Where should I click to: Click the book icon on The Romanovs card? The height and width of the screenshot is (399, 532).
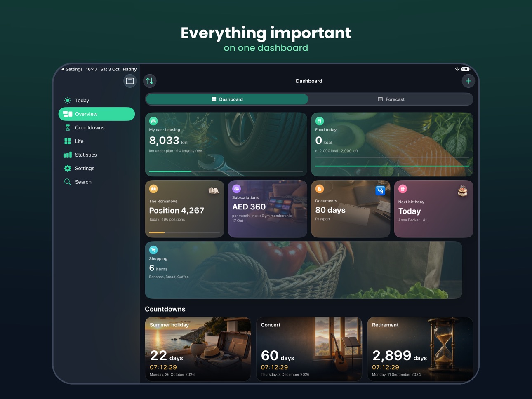point(153,189)
